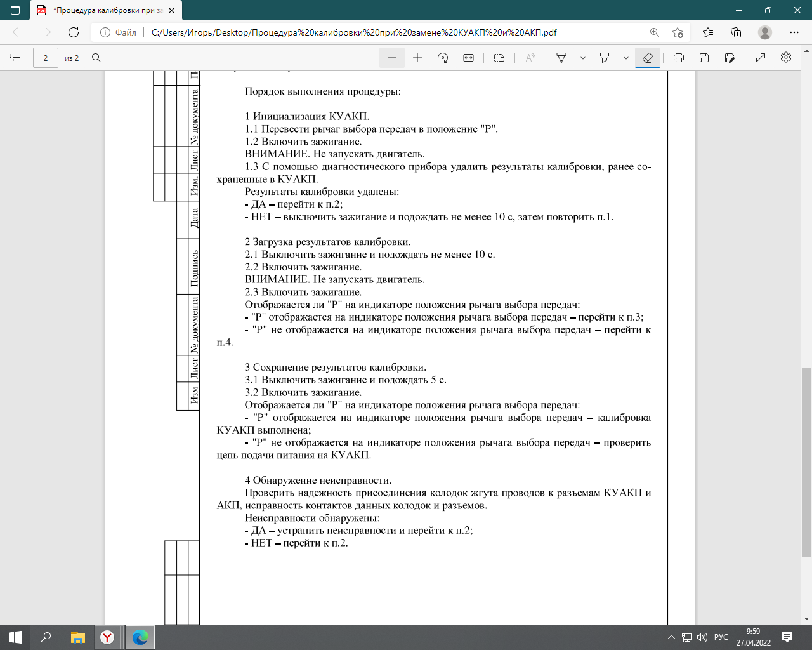This screenshot has width=812, height=650.
Task: Rotate the PDF page
Action: [443, 58]
